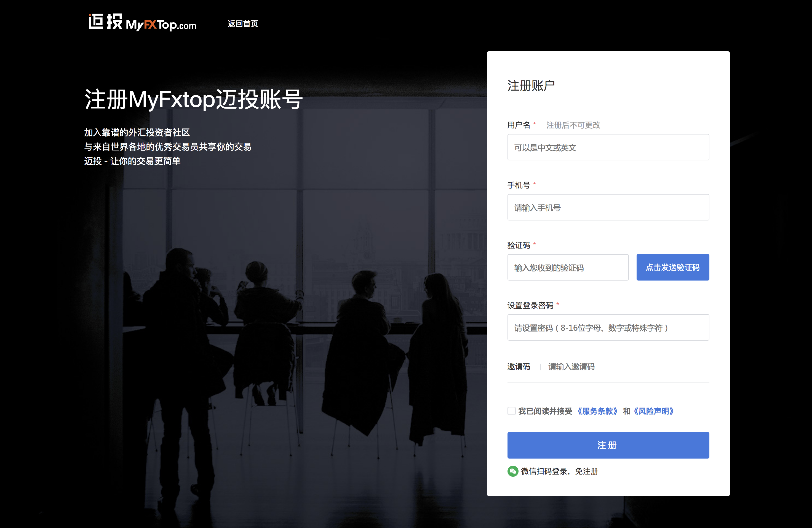Click the green WeChat icon
The width and height of the screenshot is (812, 528).
tap(512, 471)
